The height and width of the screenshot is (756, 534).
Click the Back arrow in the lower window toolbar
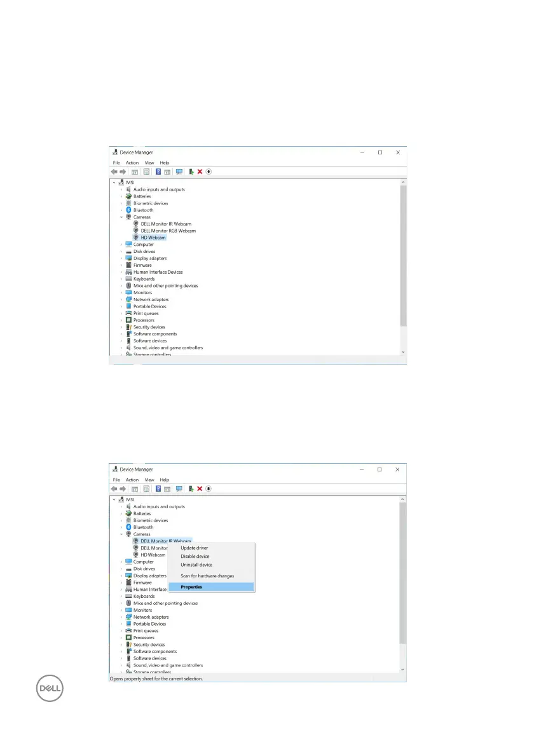pos(114,489)
